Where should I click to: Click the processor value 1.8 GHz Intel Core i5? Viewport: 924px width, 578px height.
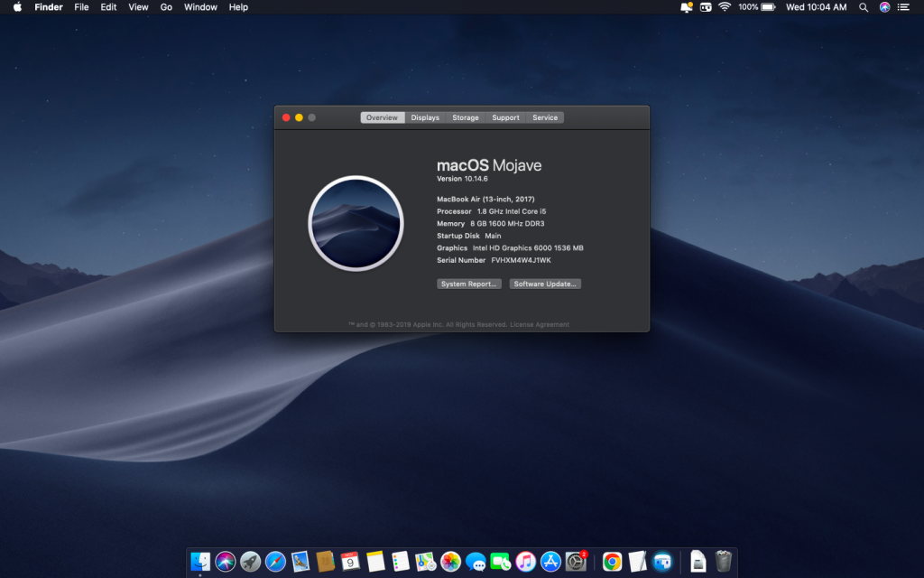click(x=512, y=211)
